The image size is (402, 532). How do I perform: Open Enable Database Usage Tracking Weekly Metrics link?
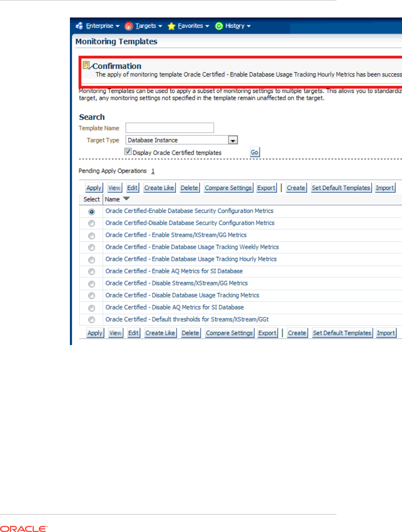point(192,247)
